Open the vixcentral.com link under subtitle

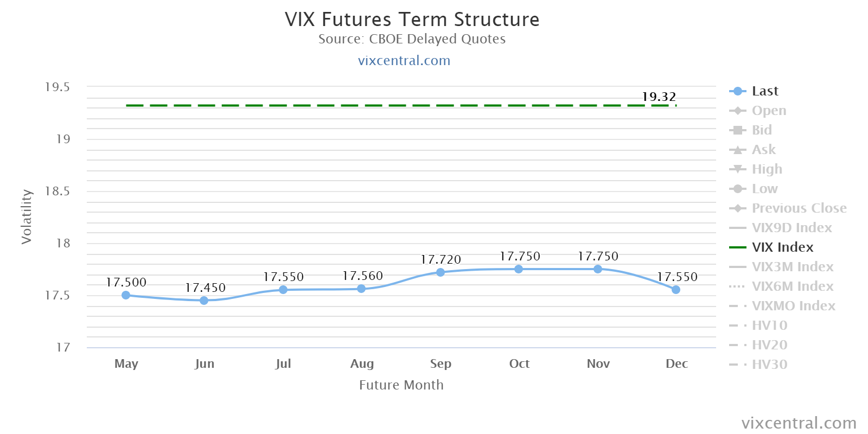(404, 61)
